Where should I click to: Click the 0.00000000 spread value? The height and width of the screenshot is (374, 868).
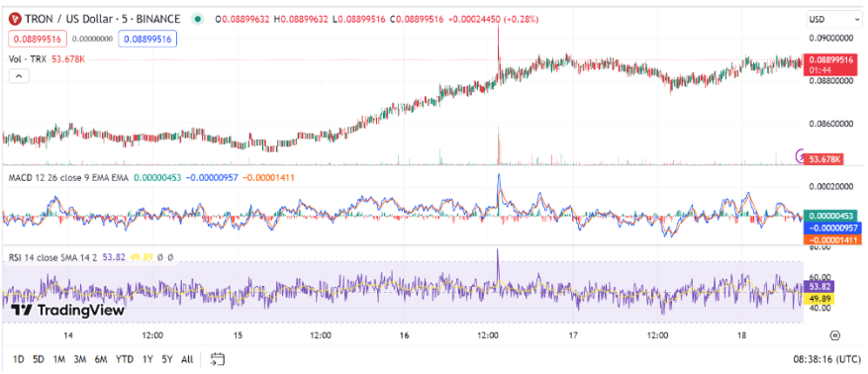point(92,40)
